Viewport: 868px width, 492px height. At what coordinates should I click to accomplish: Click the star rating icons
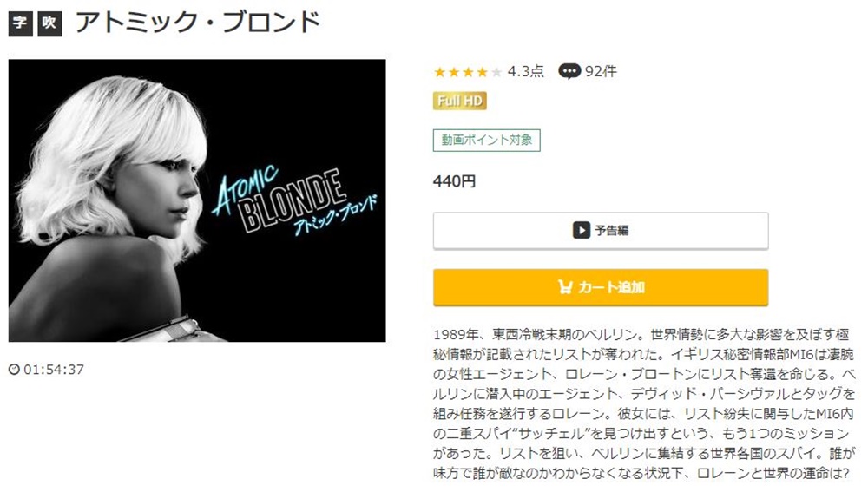coord(469,72)
